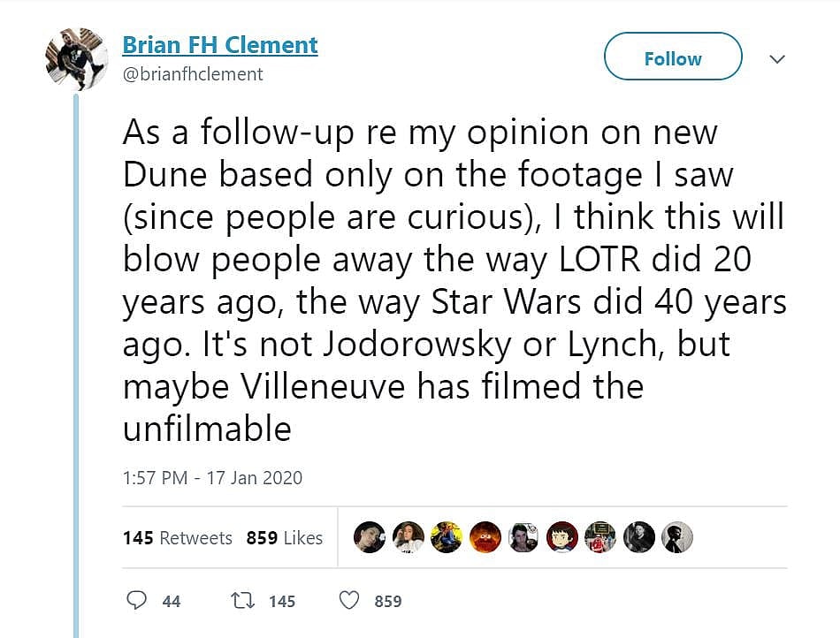This screenshot has width=840, height=638.
Task: Click the cartoon boy red-background avatar
Action: [x=561, y=537]
